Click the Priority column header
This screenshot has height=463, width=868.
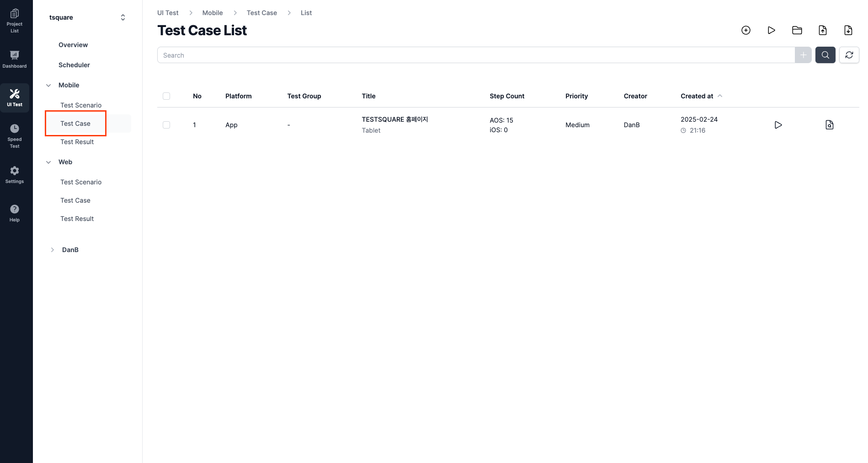[576, 96]
